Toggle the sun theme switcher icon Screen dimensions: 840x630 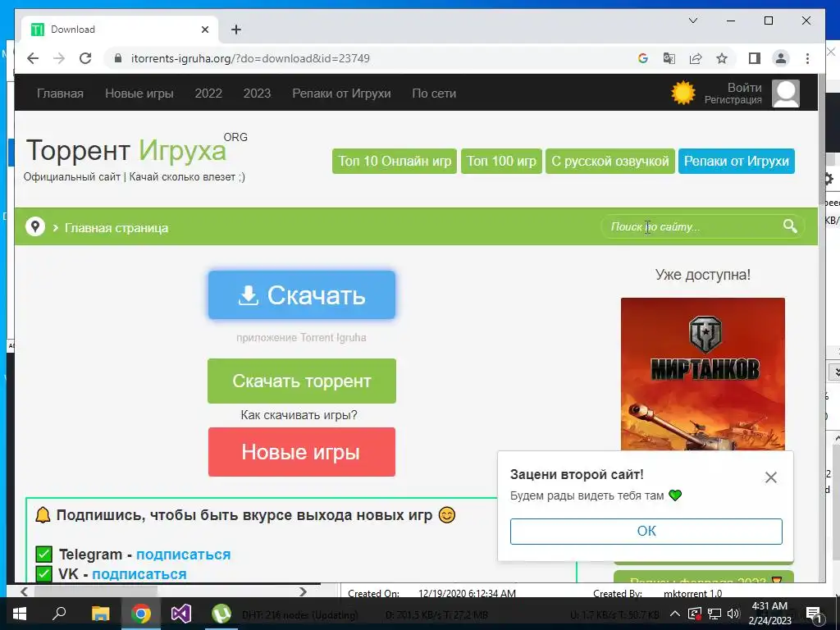(x=683, y=93)
